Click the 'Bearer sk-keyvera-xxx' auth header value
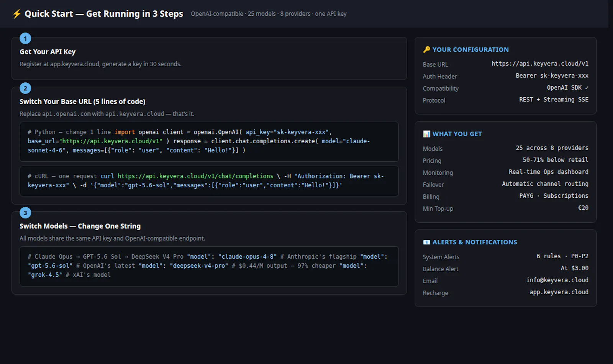Image resolution: width=613 pixels, height=364 pixels. coord(552,75)
